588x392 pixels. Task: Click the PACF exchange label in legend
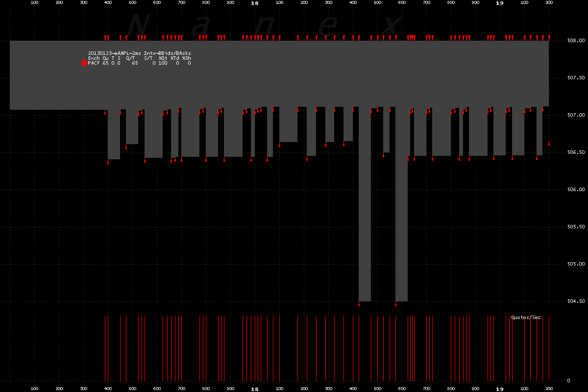pos(94,63)
